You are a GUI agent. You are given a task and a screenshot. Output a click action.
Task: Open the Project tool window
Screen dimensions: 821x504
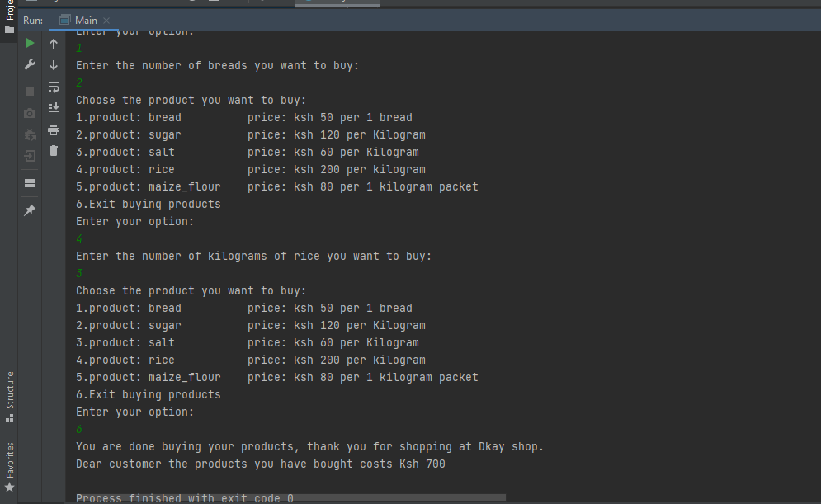point(9,18)
